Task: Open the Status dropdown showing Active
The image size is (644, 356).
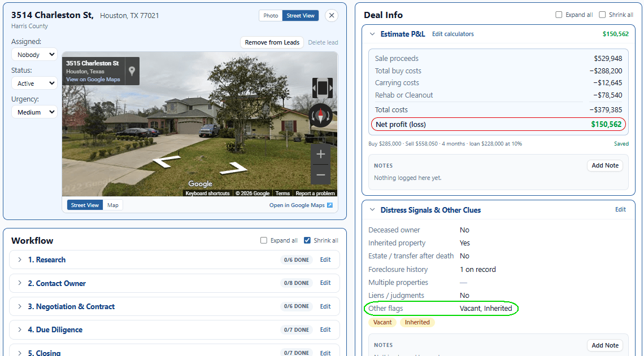Action: [x=34, y=83]
